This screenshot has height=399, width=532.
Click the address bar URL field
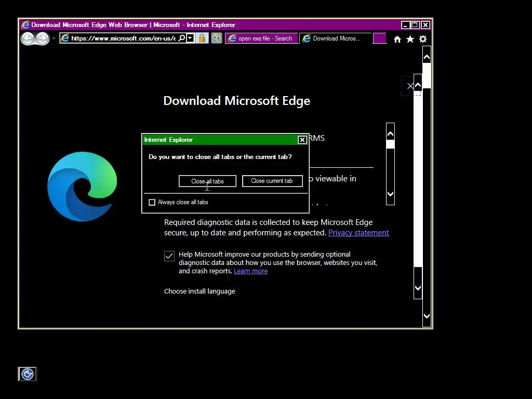pyautogui.click(x=124, y=38)
